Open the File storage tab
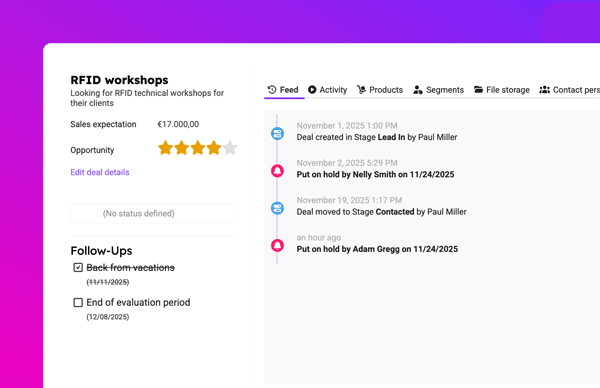Viewport: 600px width, 388px height. click(x=502, y=90)
